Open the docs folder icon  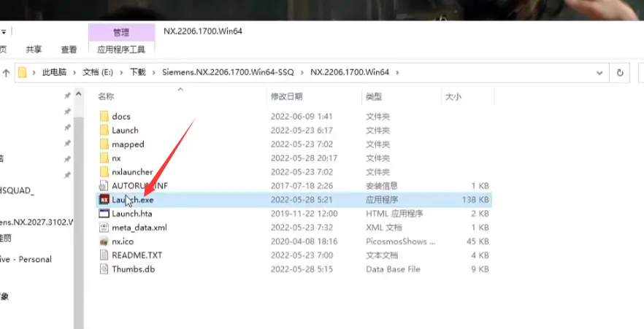click(x=104, y=116)
